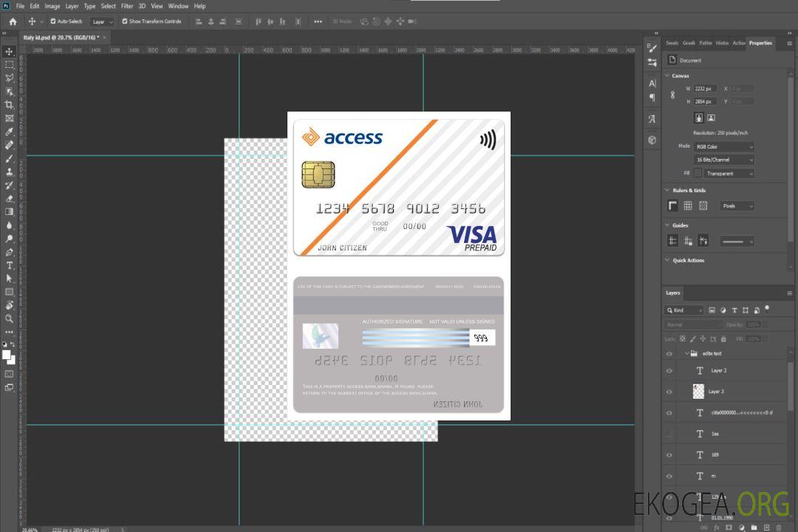Open the Pixels ruler units dropdown
Image resolution: width=798 pixels, height=532 pixels.
pyautogui.click(x=737, y=206)
